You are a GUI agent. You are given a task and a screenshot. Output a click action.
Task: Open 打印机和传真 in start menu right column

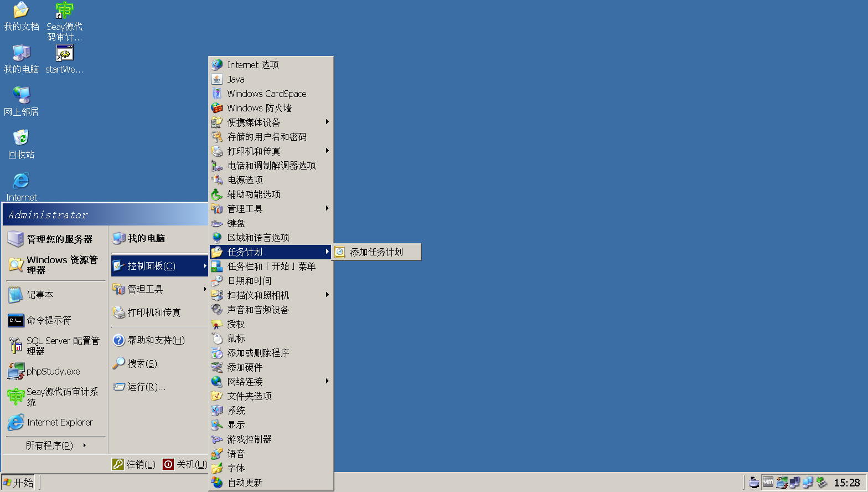point(159,312)
